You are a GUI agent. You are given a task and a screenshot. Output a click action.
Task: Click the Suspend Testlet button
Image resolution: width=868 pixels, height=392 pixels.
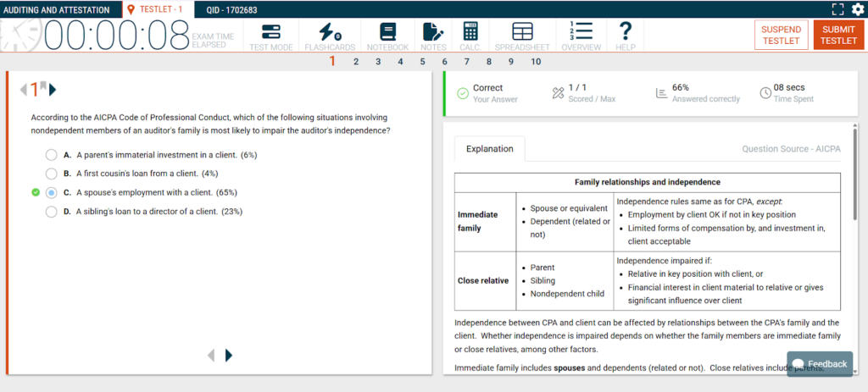[x=781, y=35]
